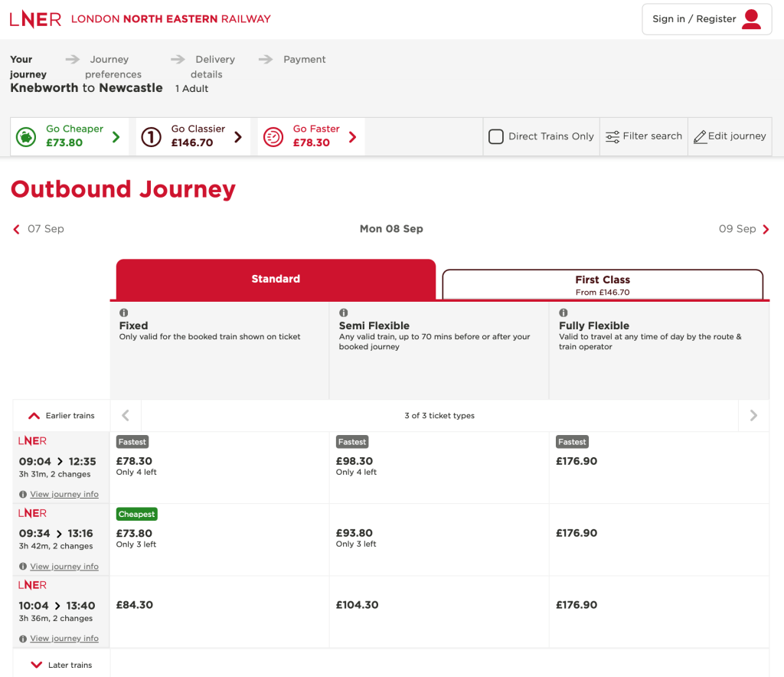Open the Filter search sliders icon

(x=612, y=136)
